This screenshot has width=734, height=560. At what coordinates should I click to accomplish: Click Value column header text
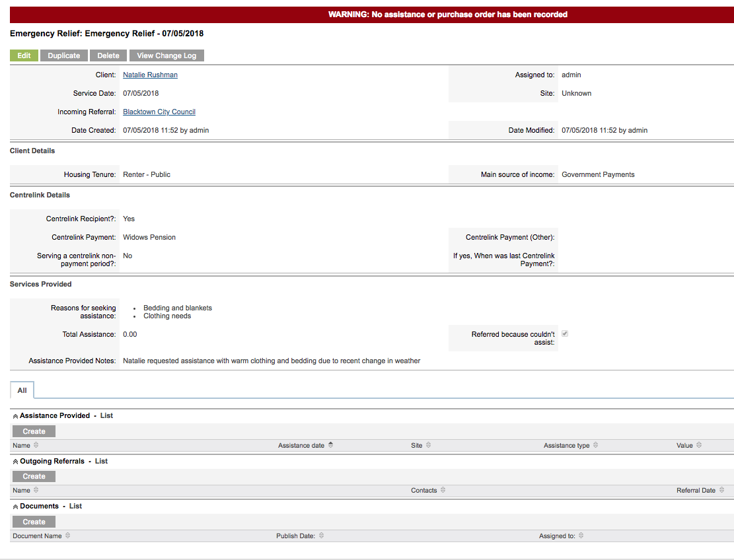click(684, 445)
